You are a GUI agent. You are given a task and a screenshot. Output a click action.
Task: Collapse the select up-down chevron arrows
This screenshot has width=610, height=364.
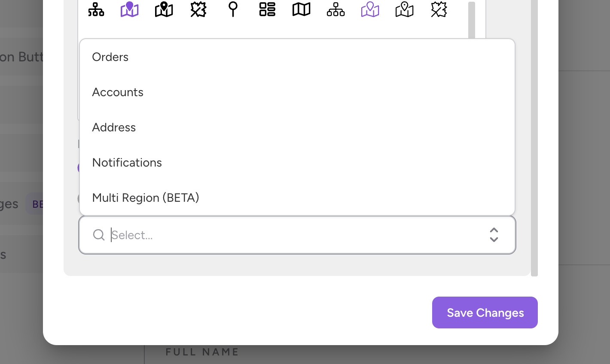[x=494, y=235]
